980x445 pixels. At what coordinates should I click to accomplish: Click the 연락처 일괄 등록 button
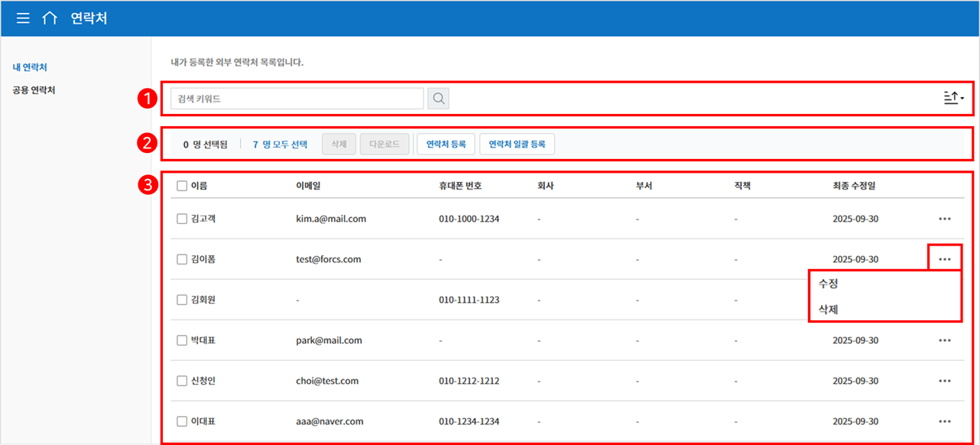517,144
